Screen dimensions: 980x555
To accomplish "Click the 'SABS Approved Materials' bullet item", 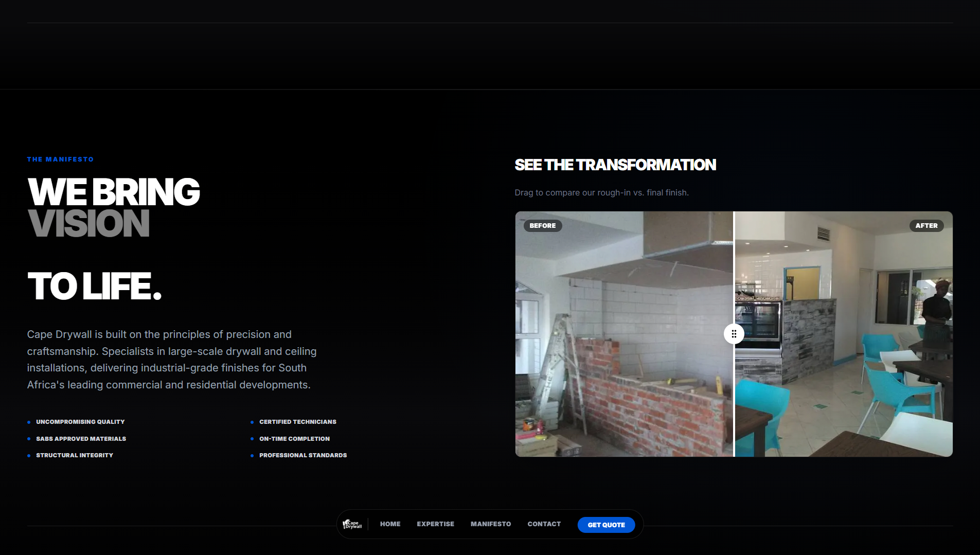I will point(81,439).
